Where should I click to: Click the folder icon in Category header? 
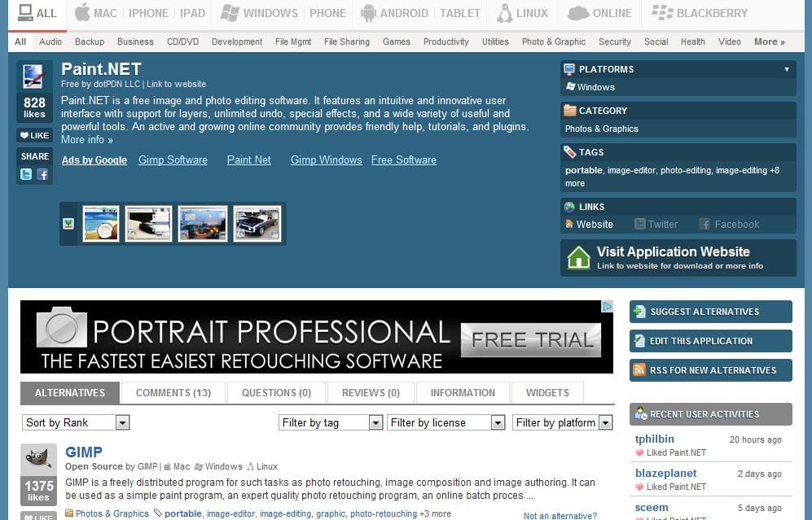coord(569,110)
